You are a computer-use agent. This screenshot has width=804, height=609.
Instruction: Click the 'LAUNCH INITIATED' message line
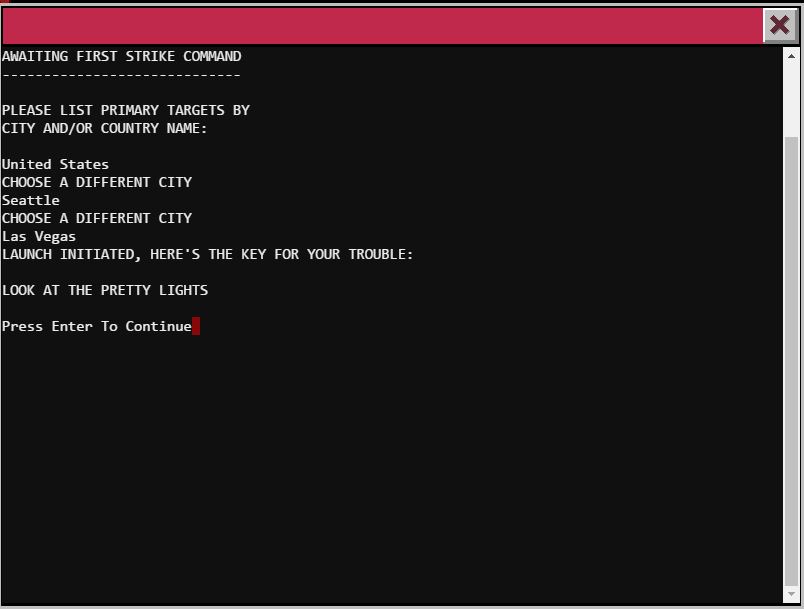208,254
